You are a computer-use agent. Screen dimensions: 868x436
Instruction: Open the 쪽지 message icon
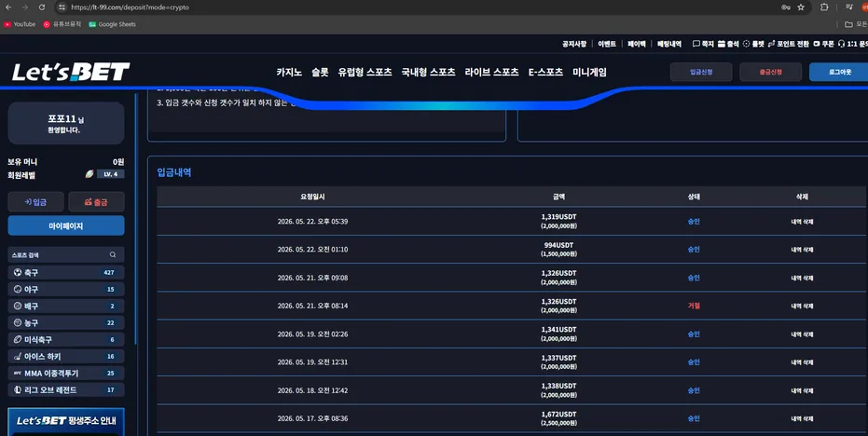pos(696,44)
